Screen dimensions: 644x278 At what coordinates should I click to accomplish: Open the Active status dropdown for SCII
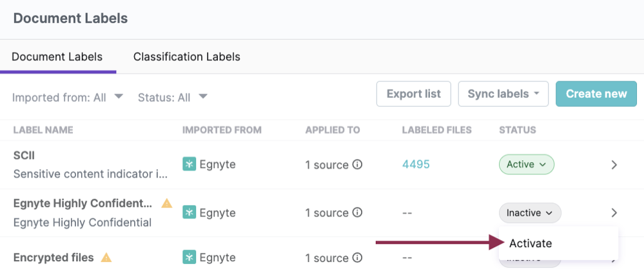(526, 164)
